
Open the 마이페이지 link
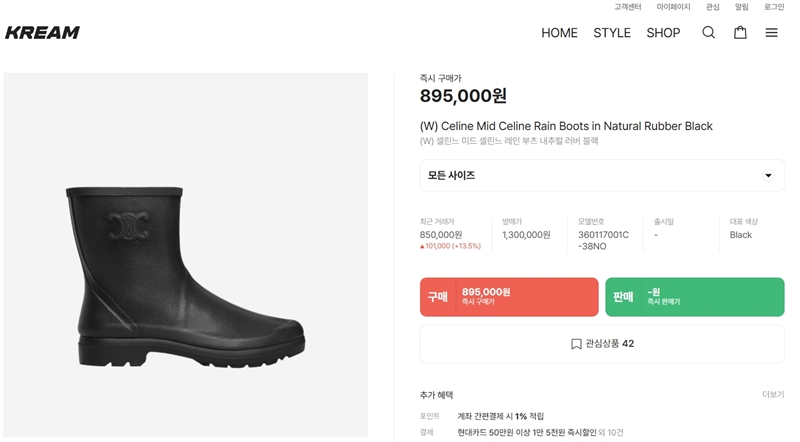click(x=673, y=7)
